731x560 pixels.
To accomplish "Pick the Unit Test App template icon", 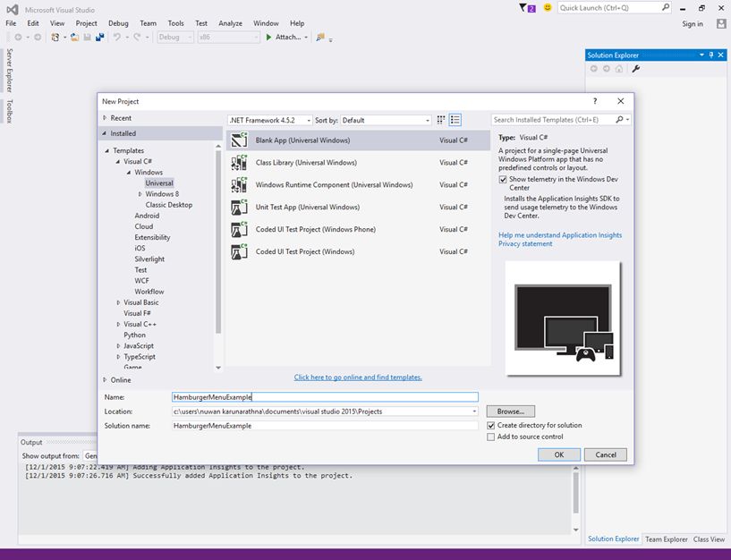I will pyautogui.click(x=239, y=208).
